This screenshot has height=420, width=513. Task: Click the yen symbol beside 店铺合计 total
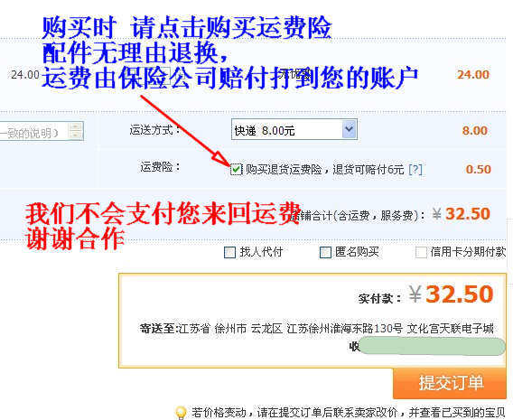tap(437, 214)
